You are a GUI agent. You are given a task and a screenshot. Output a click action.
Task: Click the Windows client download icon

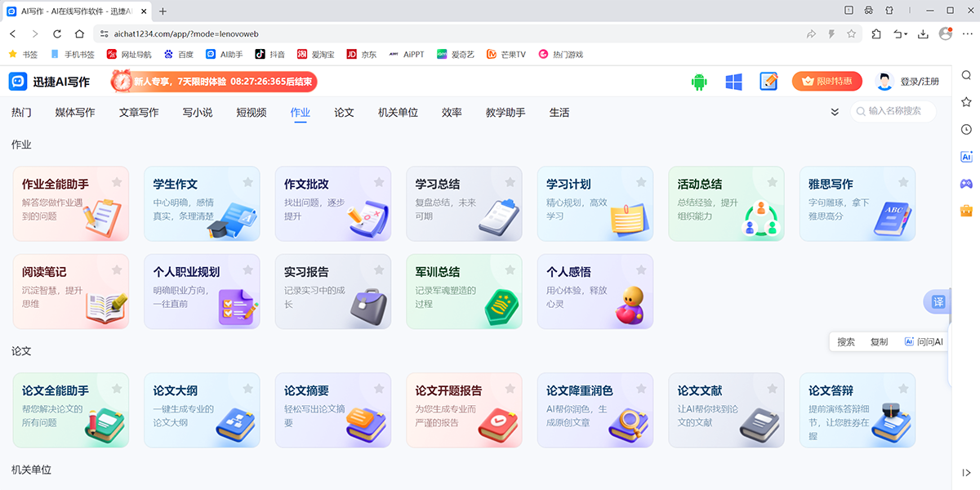pyautogui.click(x=733, y=82)
